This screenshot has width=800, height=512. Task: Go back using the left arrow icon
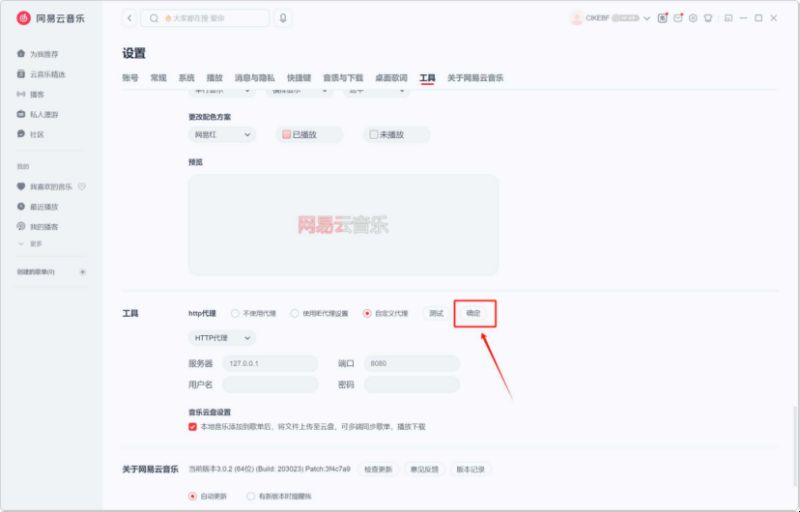(130, 18)
